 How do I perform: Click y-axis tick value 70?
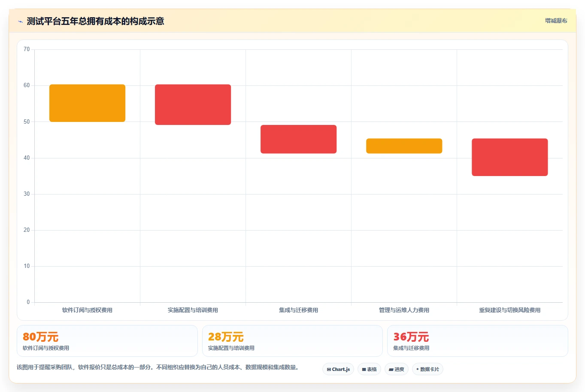(x=27, y=49)
